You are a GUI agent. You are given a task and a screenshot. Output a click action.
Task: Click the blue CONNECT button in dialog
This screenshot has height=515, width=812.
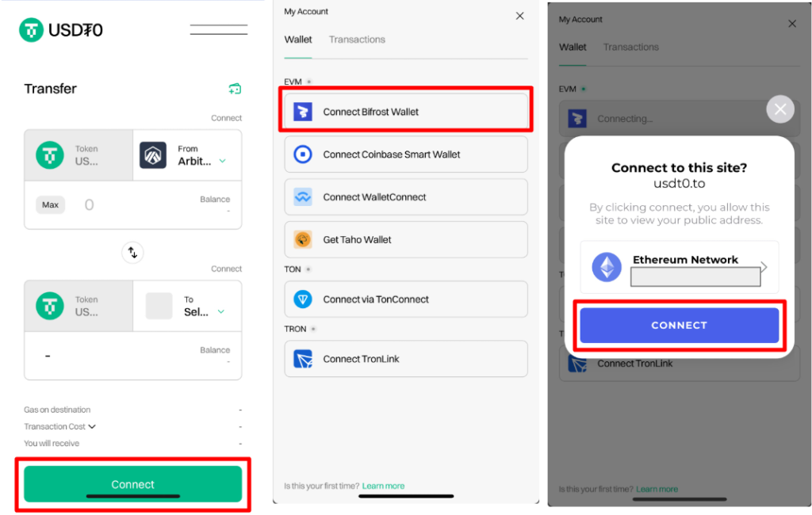click(x=679, y=325)
